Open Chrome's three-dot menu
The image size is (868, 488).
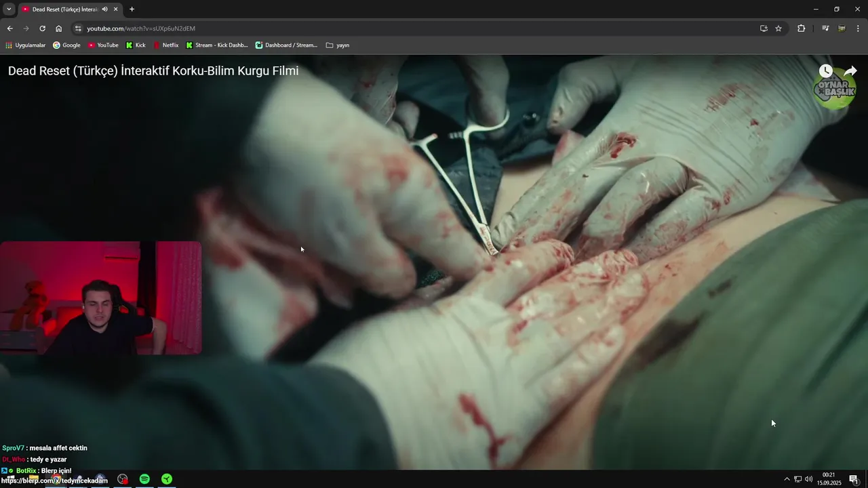[859, 28]
